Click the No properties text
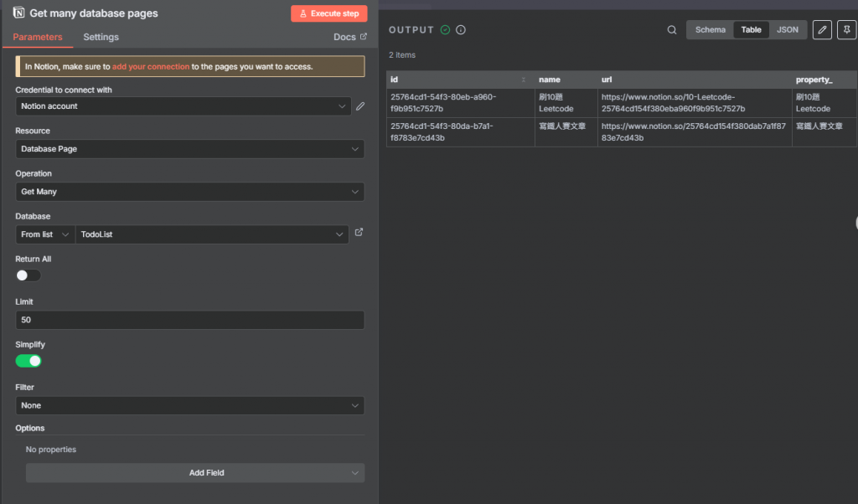The width and height of the screenshot is (858, 504). click(51, 450)
